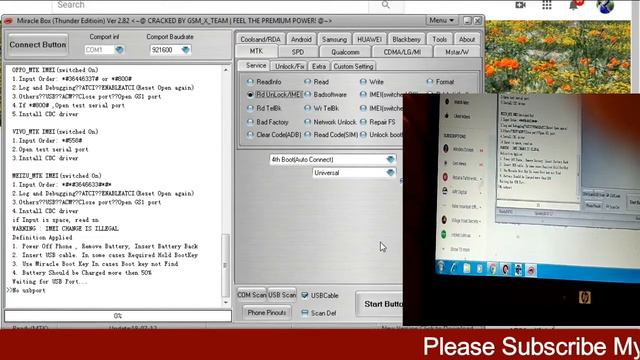Select the Qualcomm tab
This screenshot has height=360, width=640.
345,52
